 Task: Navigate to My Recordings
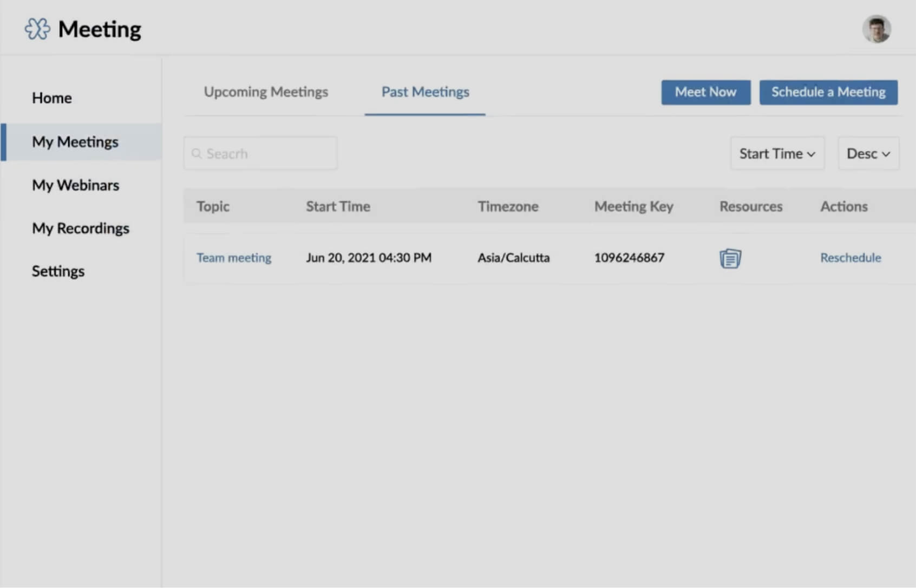pyautogui.click(x=81, y=228)
